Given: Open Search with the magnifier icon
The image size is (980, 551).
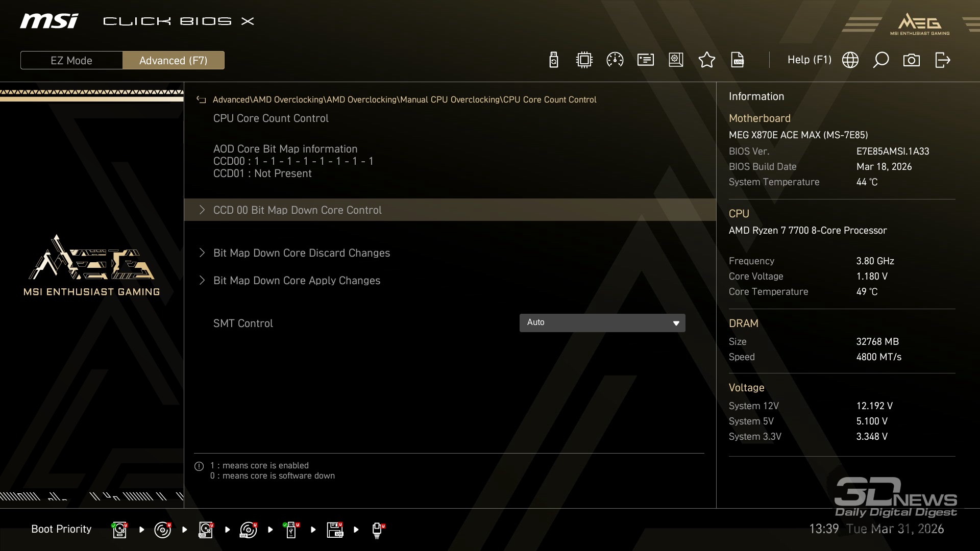Looking at the screenshot, I should 880,60.
